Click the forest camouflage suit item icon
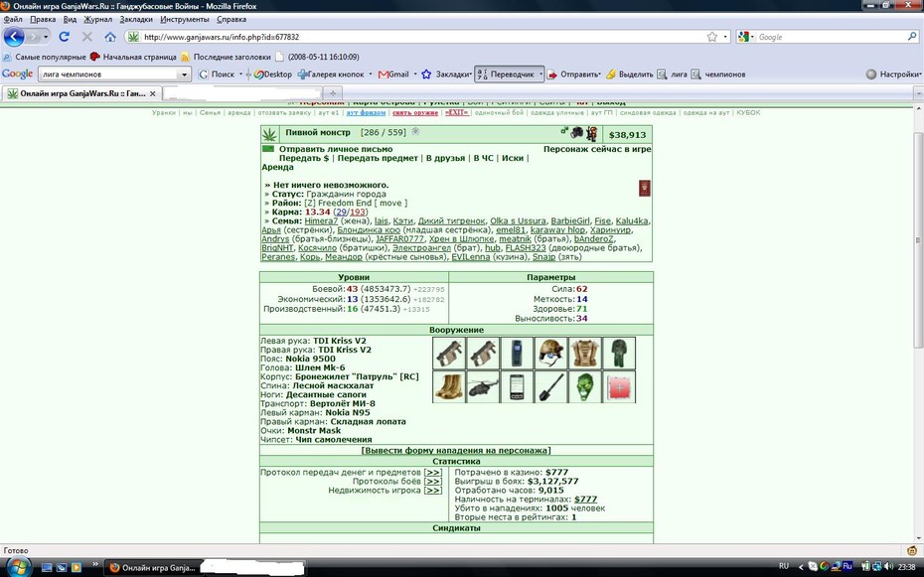924x577 pixels. coord(619,353)
